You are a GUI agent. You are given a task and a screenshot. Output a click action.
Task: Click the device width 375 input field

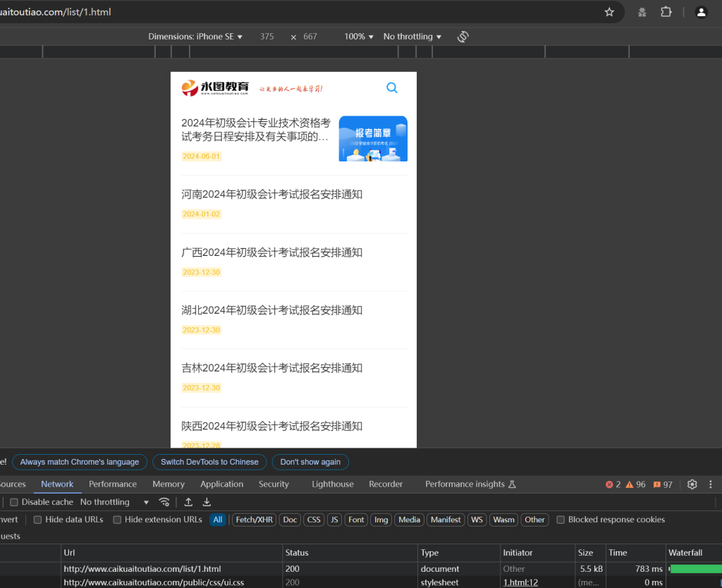click(267, 37)
